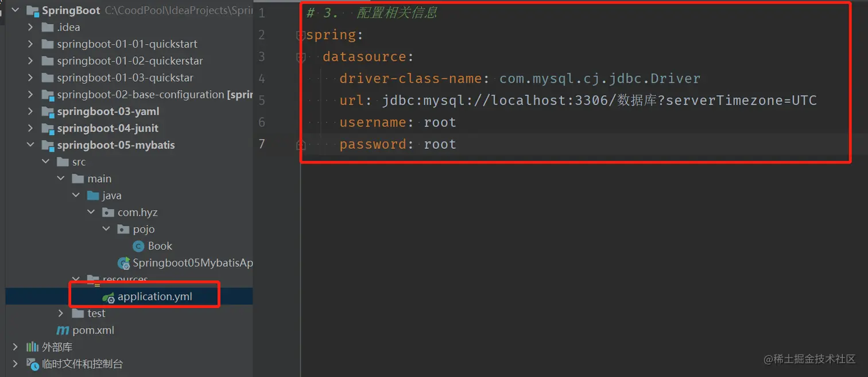The width and height of the screenshot is (868, 377).
Task: Click the com.hyz package icon
Action: (x=108, y=213)
